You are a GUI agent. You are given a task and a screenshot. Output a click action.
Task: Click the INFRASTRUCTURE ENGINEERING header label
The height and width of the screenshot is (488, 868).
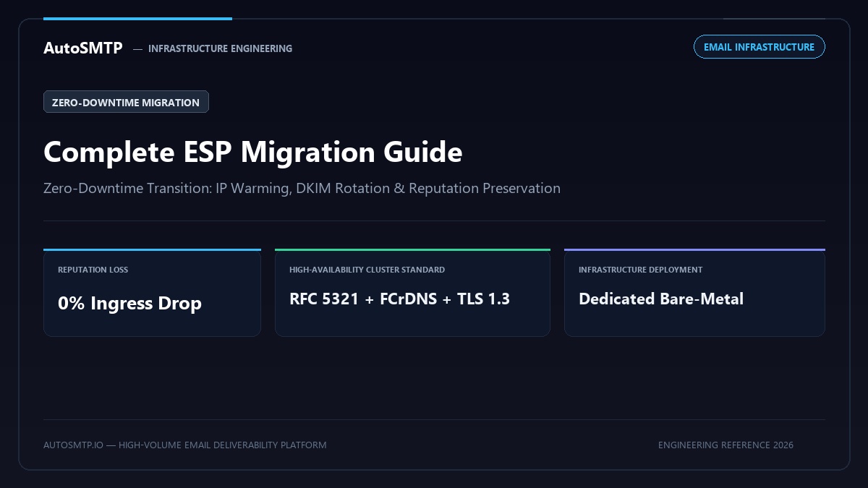click(220, 48)
